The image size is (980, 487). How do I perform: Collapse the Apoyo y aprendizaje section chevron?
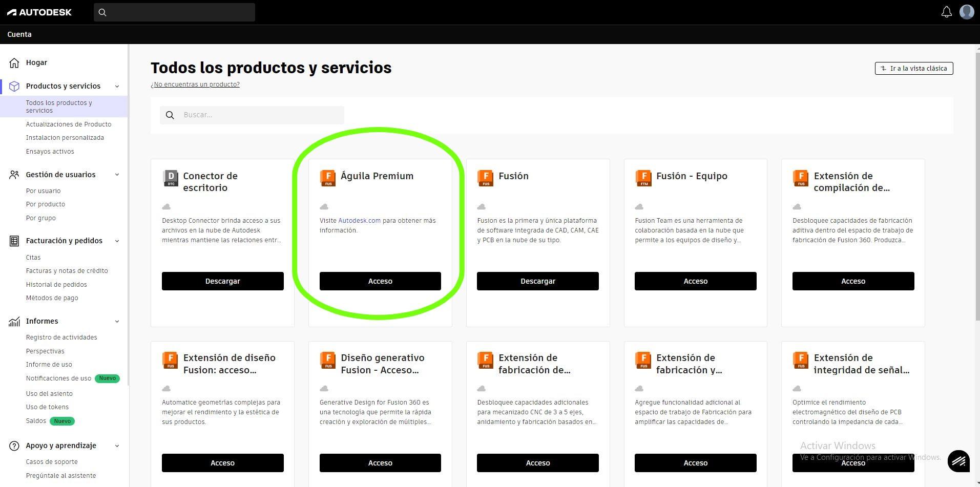tap(117, 446)
